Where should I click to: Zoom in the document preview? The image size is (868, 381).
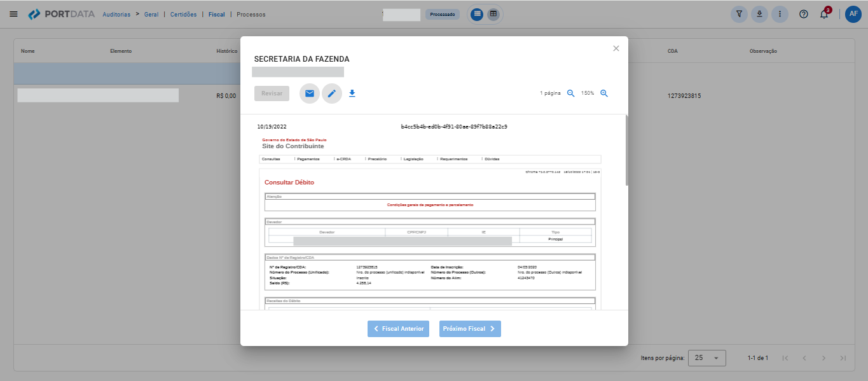pos(604,94)
